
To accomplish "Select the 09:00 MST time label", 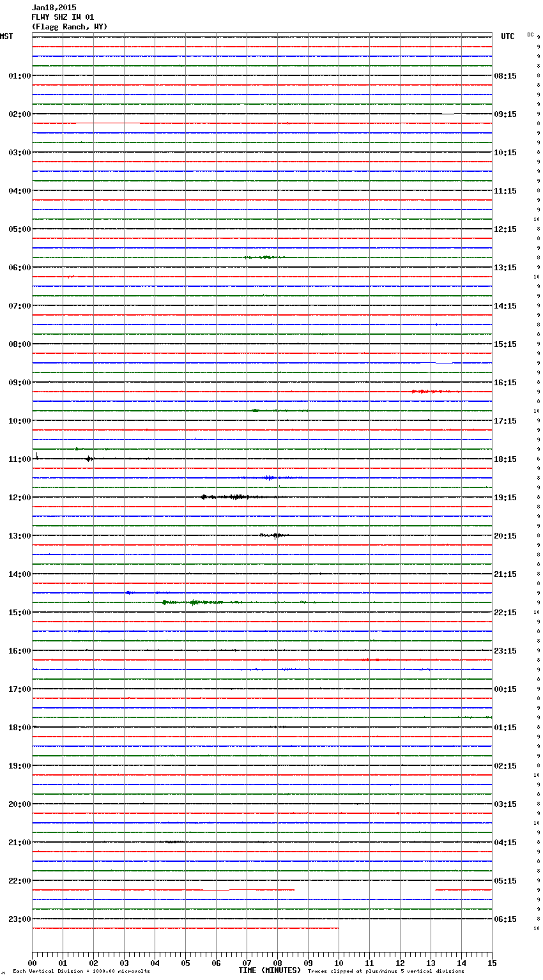I will (x=20, y=383).
